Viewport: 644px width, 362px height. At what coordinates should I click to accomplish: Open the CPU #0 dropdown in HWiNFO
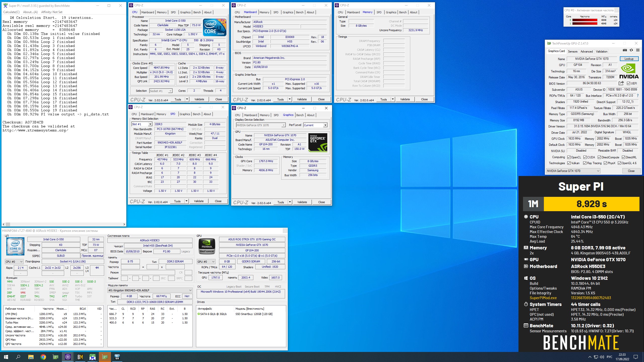(x=14, y=262)
